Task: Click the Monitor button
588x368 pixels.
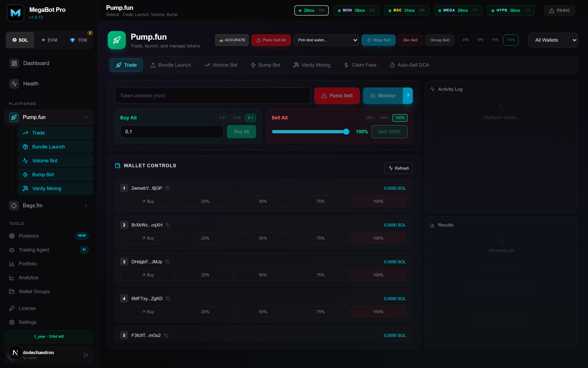Action: 383,96
